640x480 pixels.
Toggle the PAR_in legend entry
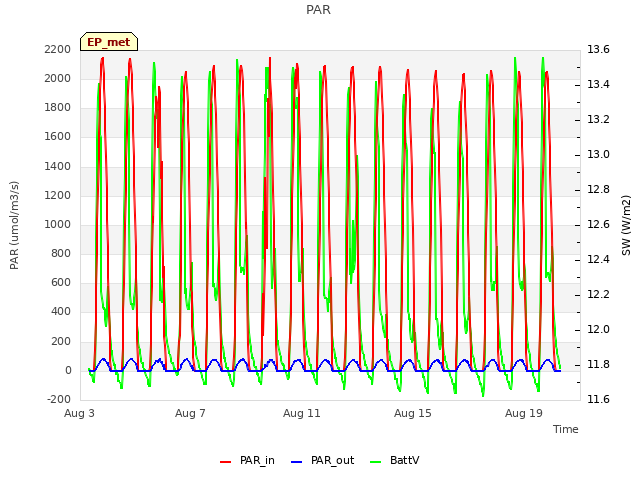pos(247,460)
